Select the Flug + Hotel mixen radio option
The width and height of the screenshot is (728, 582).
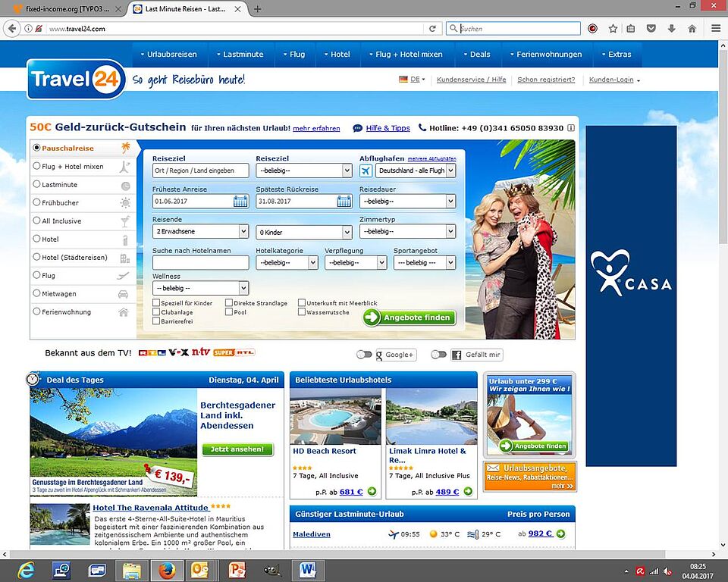(36, 166)
